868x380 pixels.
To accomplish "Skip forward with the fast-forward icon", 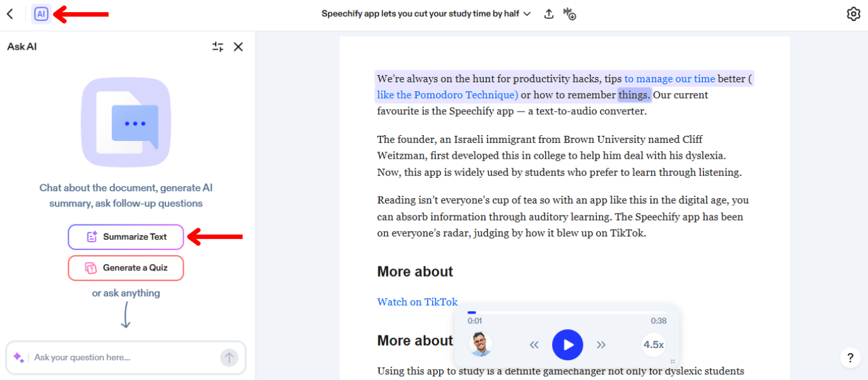I will (601, 345).
